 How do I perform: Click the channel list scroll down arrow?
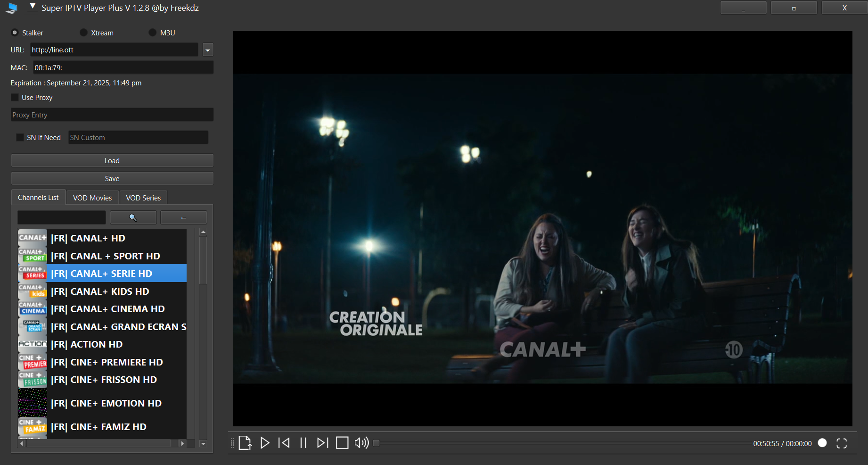(203, 443)
